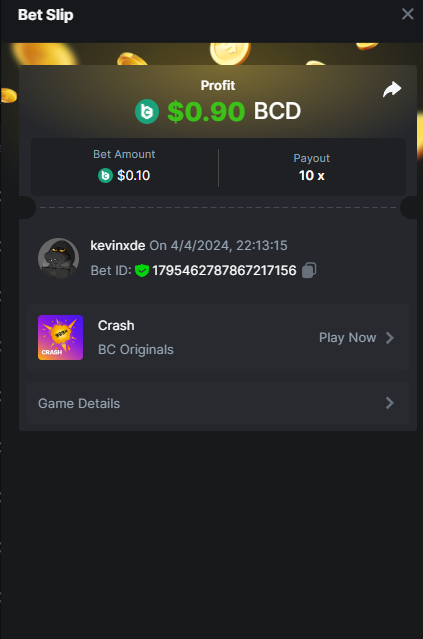Image resolution: width=423 pixels, height=639 pixels.
Task: Click the green verified shield icon
Action: click(142, 271)
